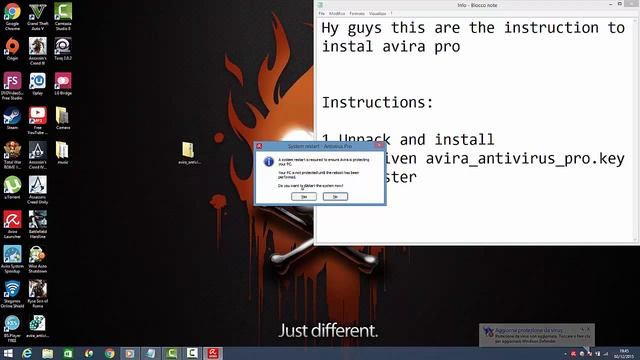Dismiss the Windows Defender notification toast
The image size is (640, 360).
pyautogui.click(x=588, y=329)
